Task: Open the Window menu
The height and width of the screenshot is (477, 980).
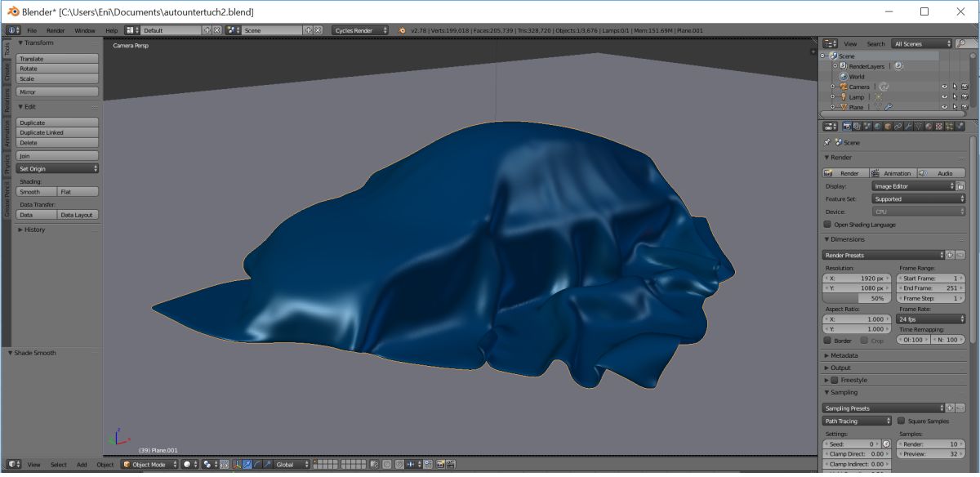Action: 85,30
